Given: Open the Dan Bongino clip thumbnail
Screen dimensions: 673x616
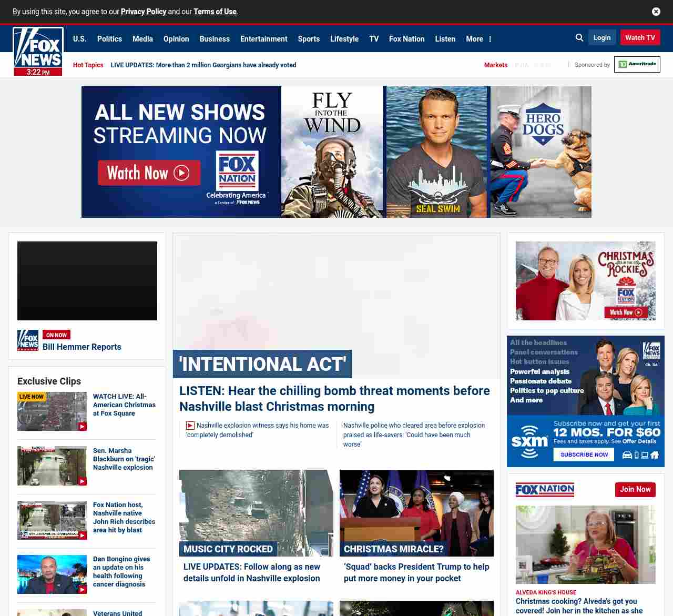Looking at the screenshot, I should (x=52, y=574).
